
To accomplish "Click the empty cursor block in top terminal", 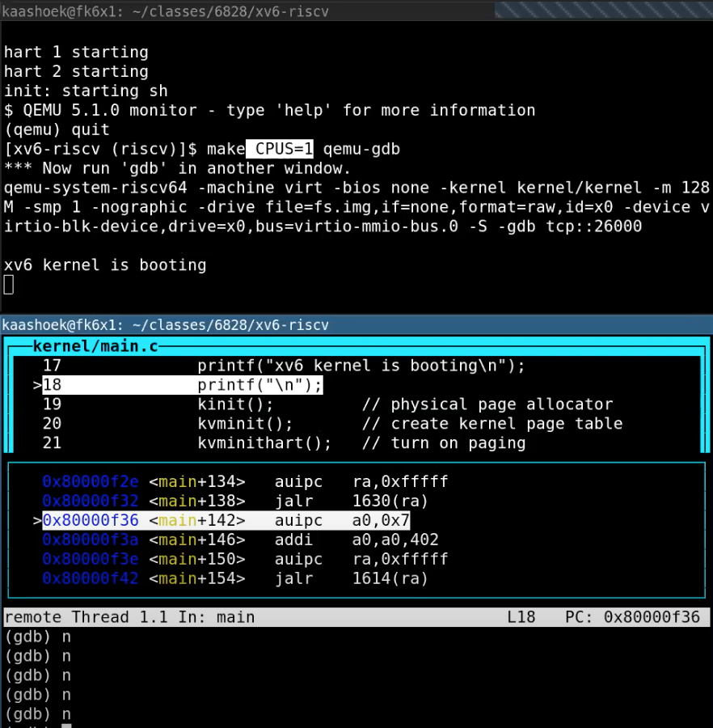I will 9,285.
